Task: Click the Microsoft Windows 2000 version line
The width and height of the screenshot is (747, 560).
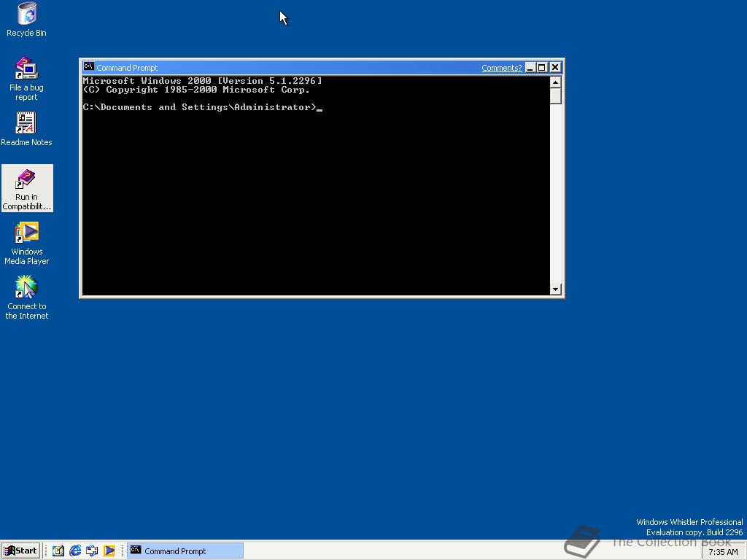Action: pos(203,80)
